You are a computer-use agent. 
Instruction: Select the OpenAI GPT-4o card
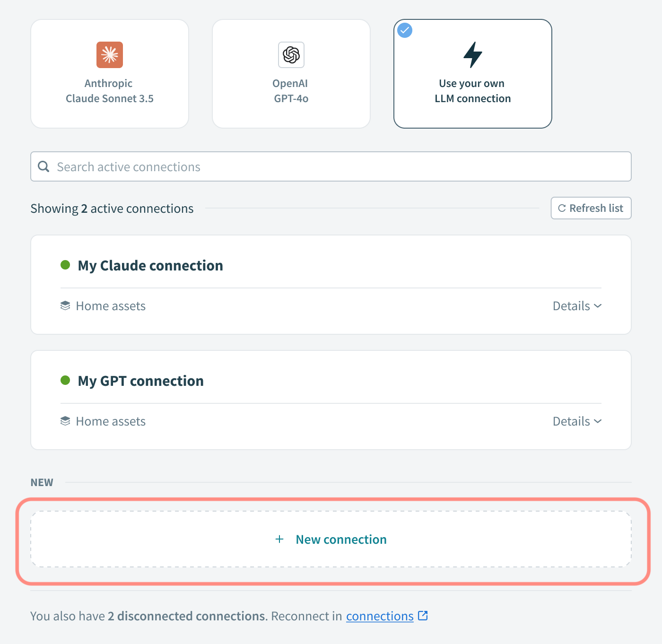(291, 73)
